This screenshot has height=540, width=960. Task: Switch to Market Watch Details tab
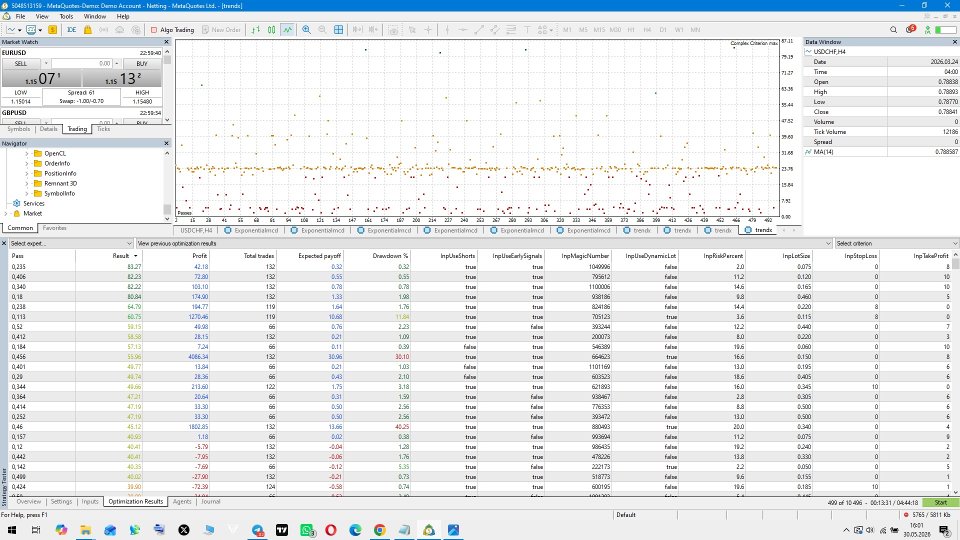(48, 129)
